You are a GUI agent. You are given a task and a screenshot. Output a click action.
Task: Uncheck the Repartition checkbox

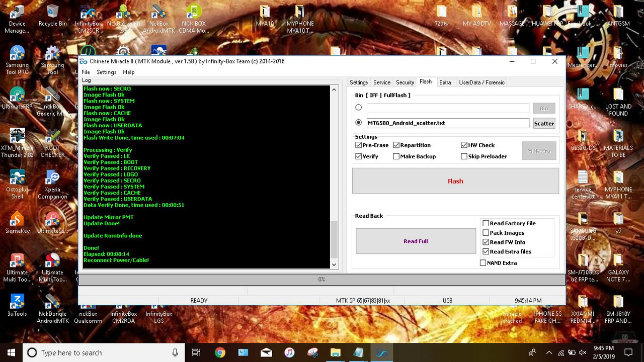click(412, 145)
